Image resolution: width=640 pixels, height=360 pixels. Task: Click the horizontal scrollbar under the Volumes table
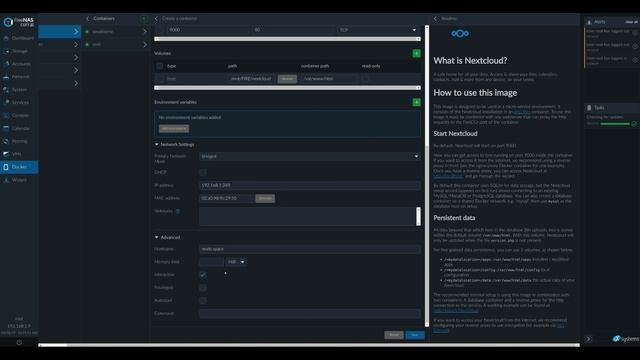(x=287, y=88)
